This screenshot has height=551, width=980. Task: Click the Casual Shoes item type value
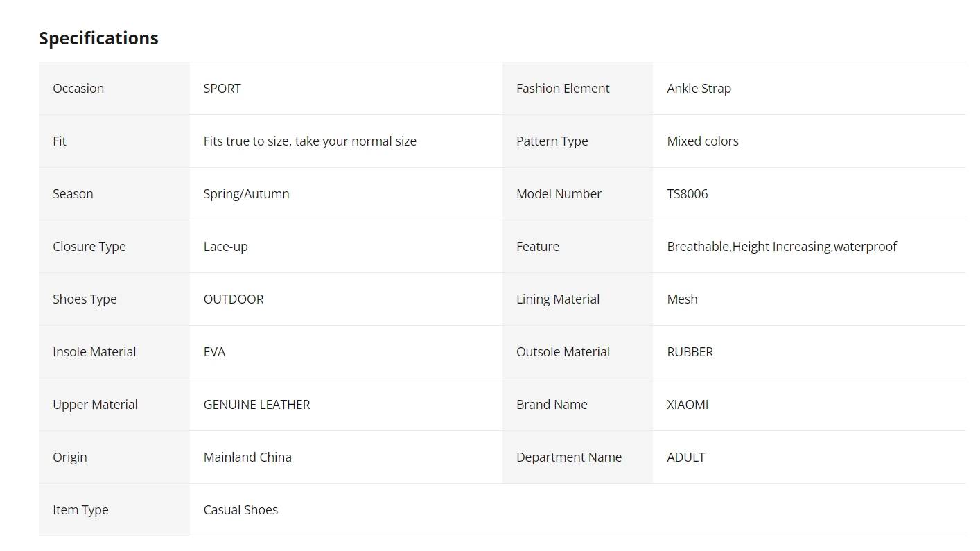[x=240, y=510]
